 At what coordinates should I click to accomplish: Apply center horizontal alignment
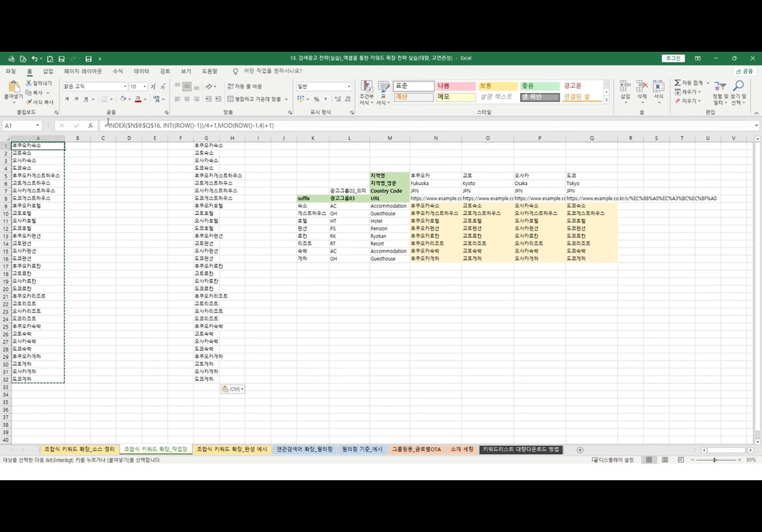[x=187, y=99]
